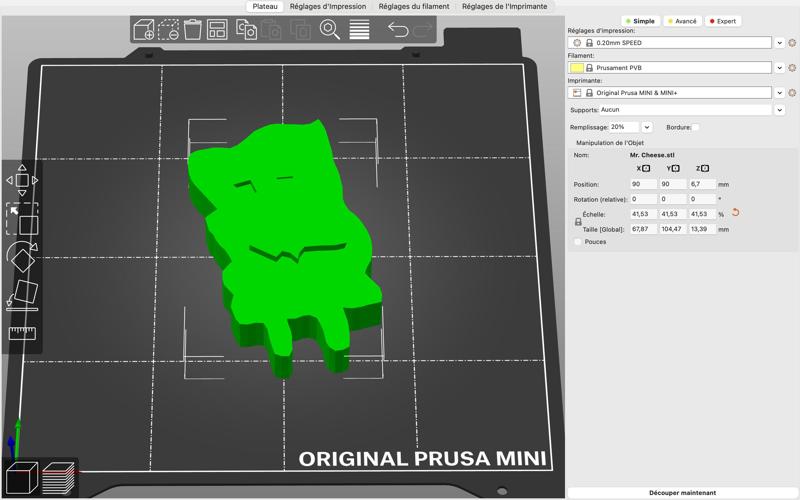
Task: Open the Supports Aucun dropdown
Action: pos(779,110)
